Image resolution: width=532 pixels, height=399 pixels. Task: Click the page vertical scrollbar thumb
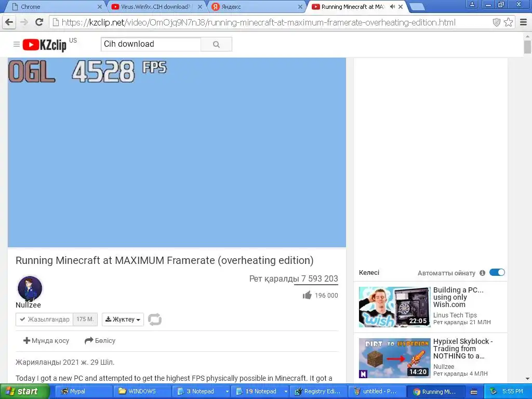pyautogui.click(x=527, y=47)
